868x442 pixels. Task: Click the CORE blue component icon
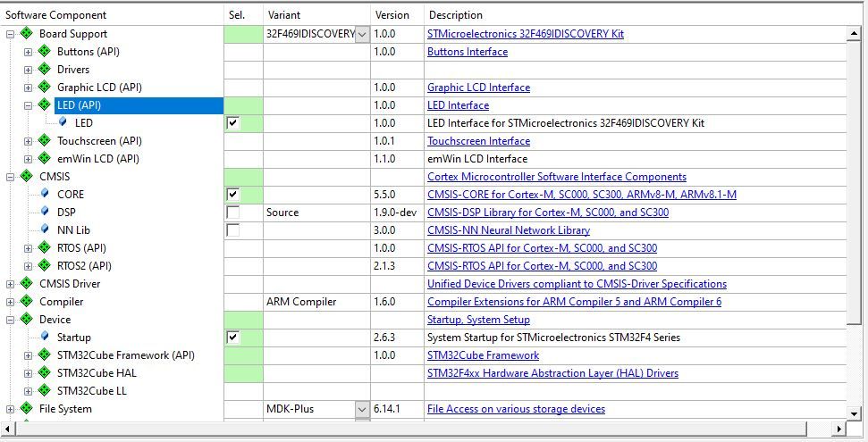pyautogui.click(x=45, y=193)
